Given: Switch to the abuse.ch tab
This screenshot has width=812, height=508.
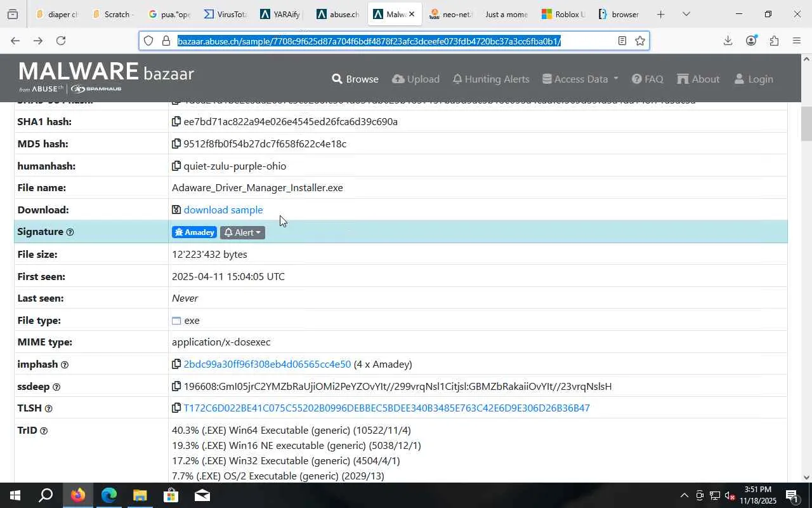Looking at the screenshot, I should (337, 14).
